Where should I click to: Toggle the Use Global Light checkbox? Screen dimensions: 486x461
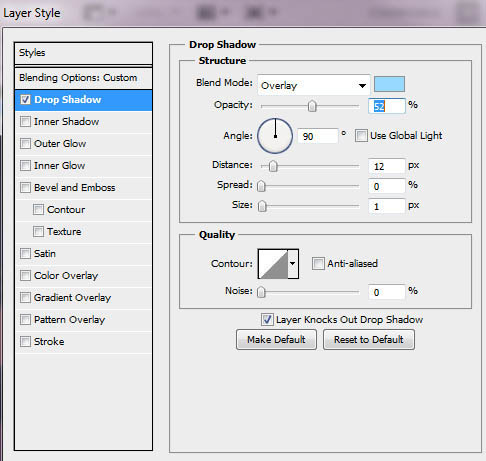[x=361, y=136]
